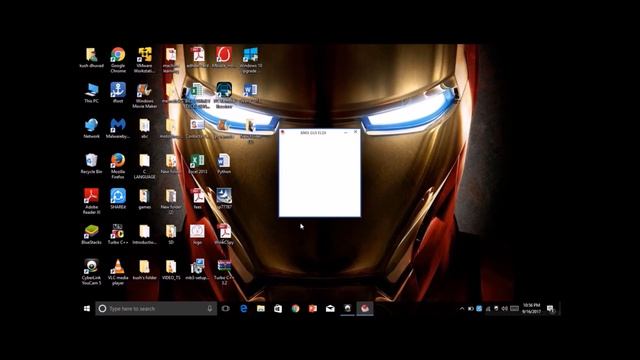Close the small white GUI window
Image resolution: width=640 pixels, height=360 pixels.
[x=356, y=132]
